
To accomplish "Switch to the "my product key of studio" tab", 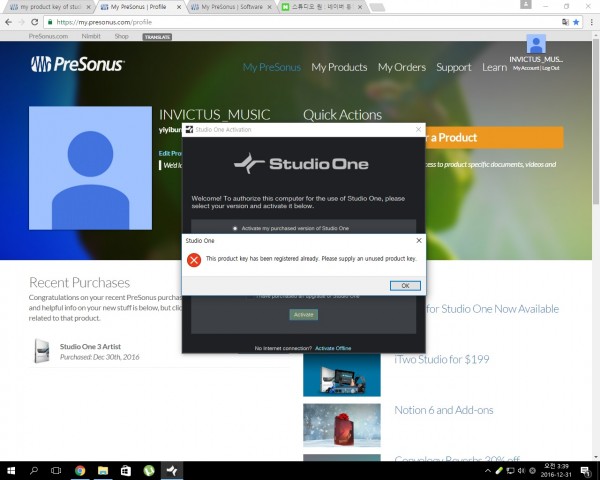I will point(45,7).
